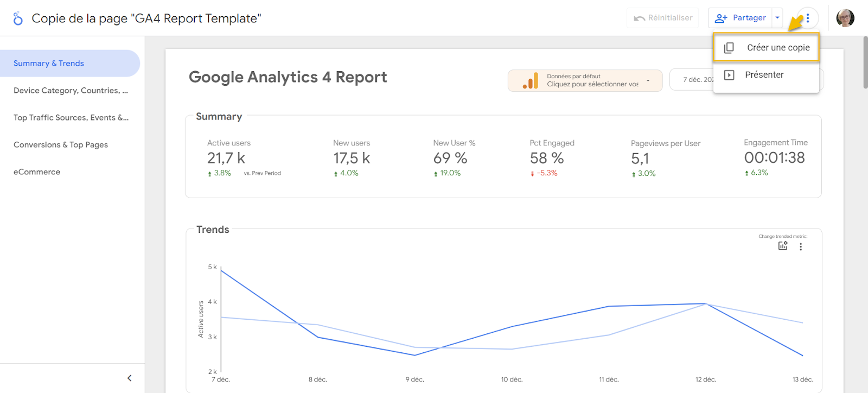Open Device Category, Countries page
This screenshot has width=868, height=393.
tap(70, 91)
